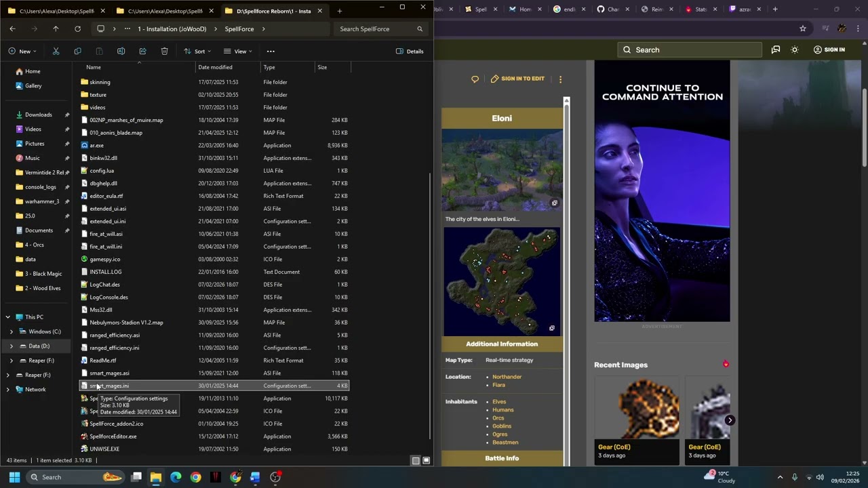Click the Copy icon in Explorer toolbar
The width and height of the screenshot is (868, 488).
pyautogui.click(x=77, y=52)
